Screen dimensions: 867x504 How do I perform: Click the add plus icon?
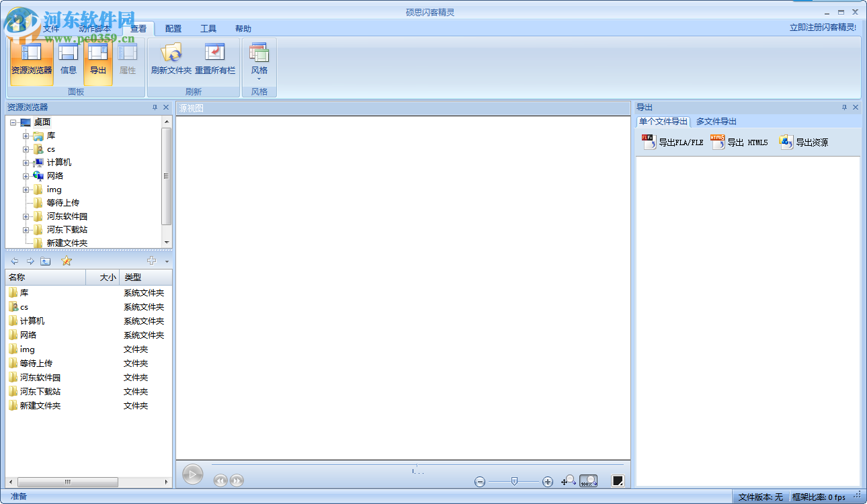(x=152, y=261)
